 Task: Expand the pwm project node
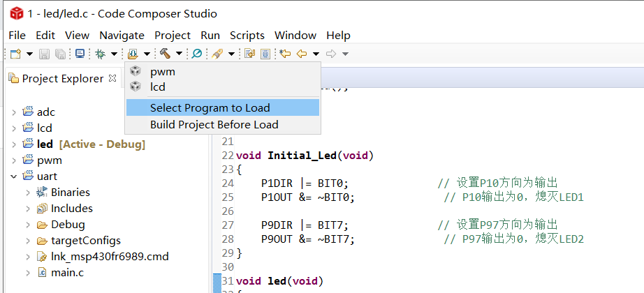click(x=14, y=160)
